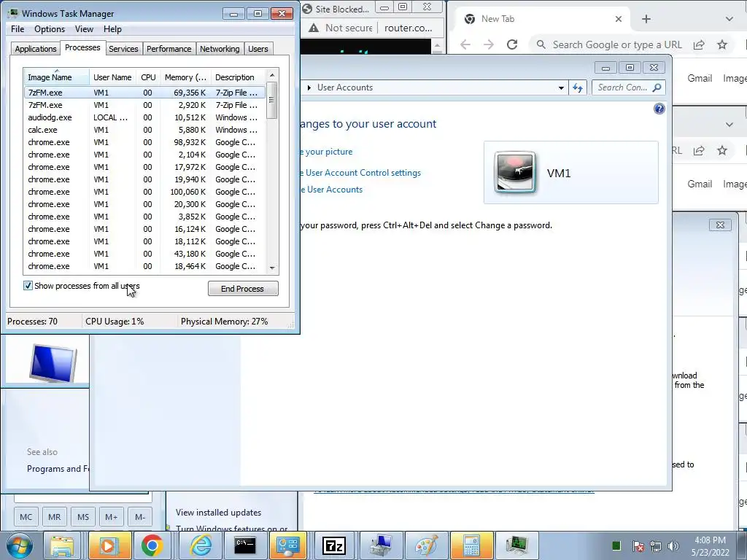The height and width of the screenshot is (560, 747).
Task: Click calculator M+ button
Action: (x=112, y=517)
